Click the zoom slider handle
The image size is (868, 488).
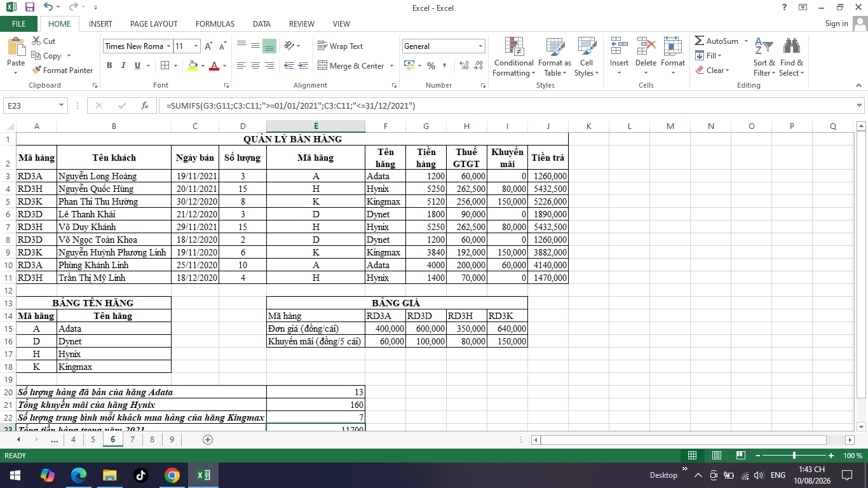pos(794,456)
